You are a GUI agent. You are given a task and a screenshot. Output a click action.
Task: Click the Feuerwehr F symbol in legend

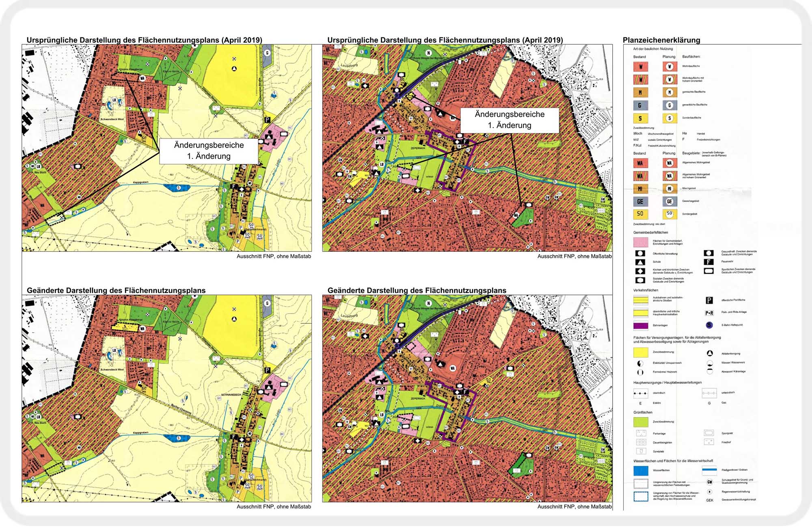709,262
